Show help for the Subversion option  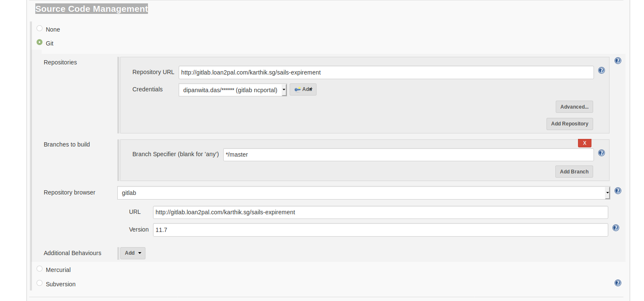click(x=618, y=283)
